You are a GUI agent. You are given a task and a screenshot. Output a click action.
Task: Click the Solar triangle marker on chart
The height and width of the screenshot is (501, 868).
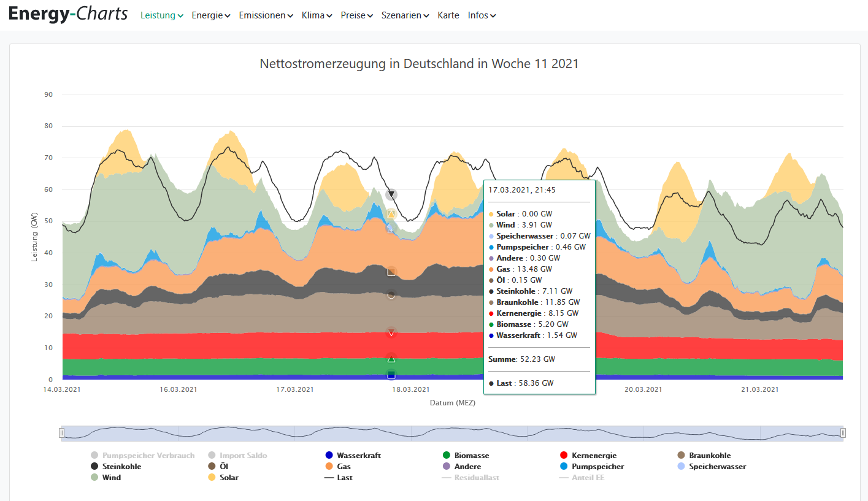click(x=391, y=214)
